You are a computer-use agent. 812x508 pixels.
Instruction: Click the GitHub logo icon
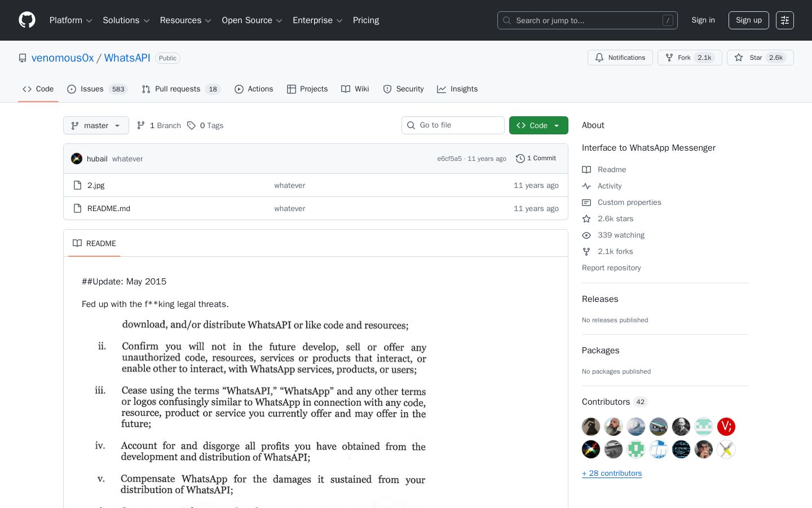pyautogui.click(x=27, y=20)
